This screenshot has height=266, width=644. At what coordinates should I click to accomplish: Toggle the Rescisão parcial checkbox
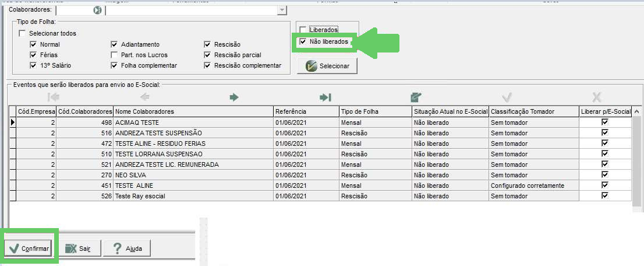click(x=207, y=55)
